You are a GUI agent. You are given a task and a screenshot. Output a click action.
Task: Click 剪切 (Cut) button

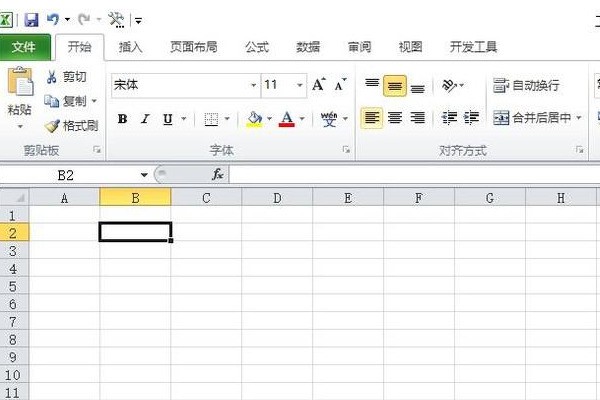coord(67,77)
